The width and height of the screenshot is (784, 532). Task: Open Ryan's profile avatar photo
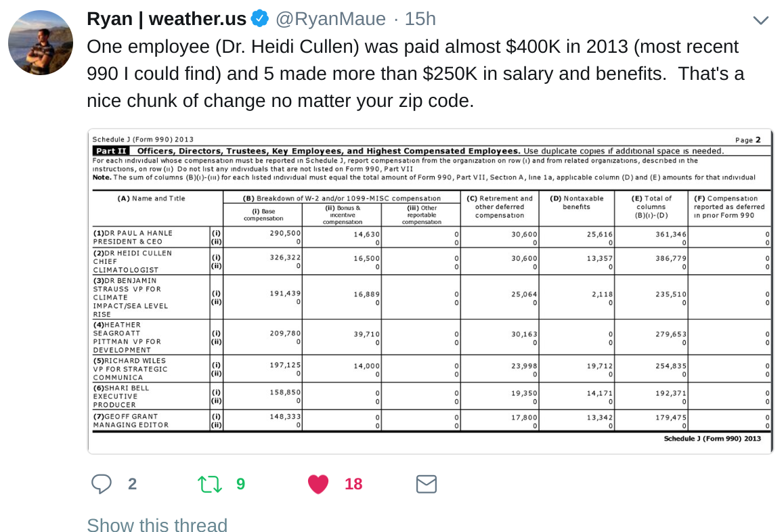(41, 43)
